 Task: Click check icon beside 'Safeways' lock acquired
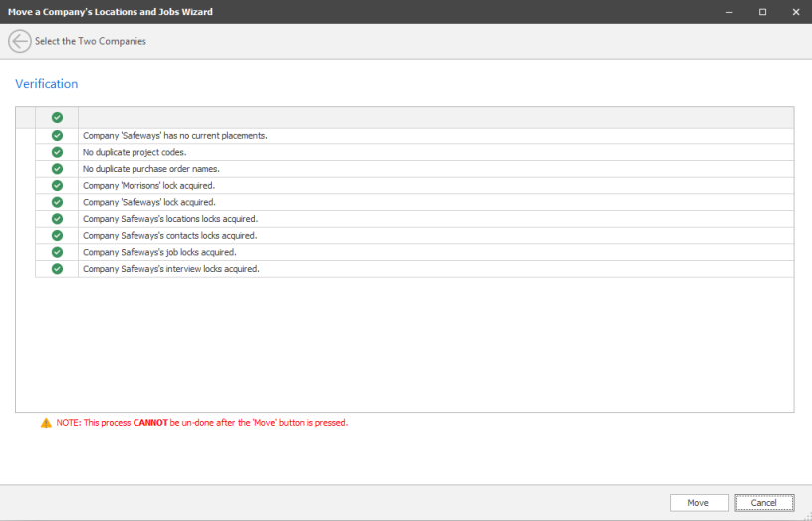57,202
